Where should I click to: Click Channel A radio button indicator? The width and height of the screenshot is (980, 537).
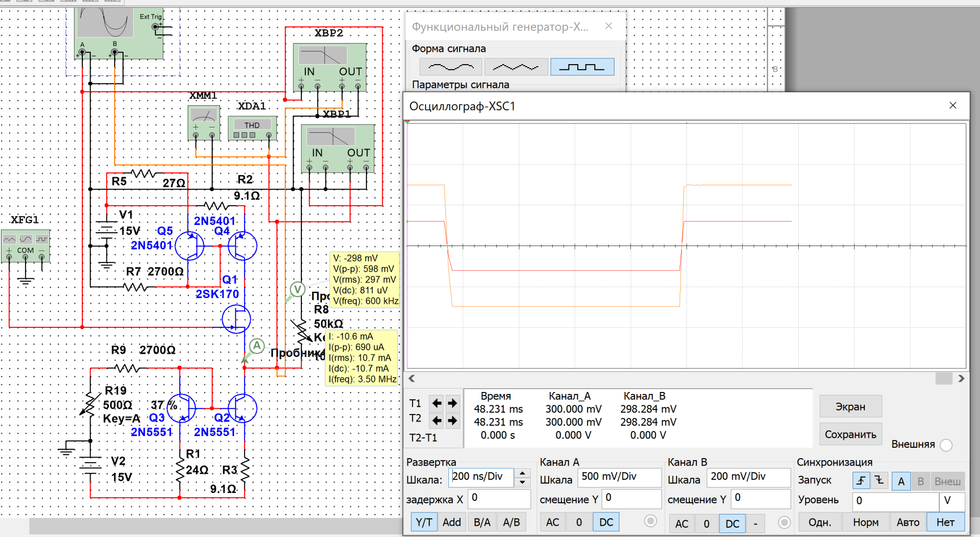point(650,521)
